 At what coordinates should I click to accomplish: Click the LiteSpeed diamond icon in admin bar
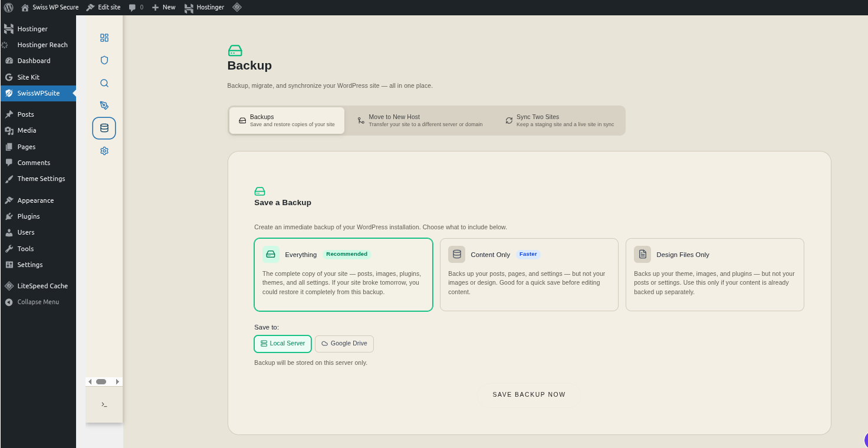pos(236,8)
